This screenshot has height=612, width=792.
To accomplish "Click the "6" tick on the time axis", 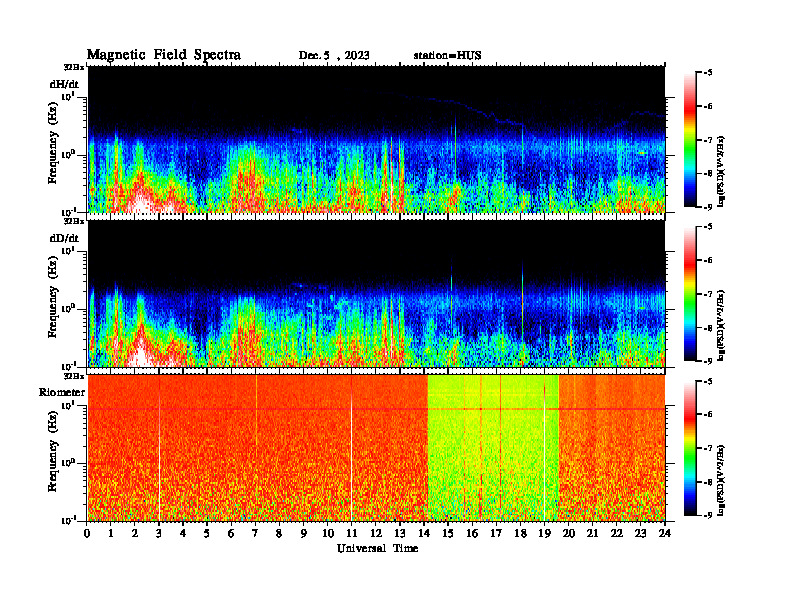I will pos(231,533).
